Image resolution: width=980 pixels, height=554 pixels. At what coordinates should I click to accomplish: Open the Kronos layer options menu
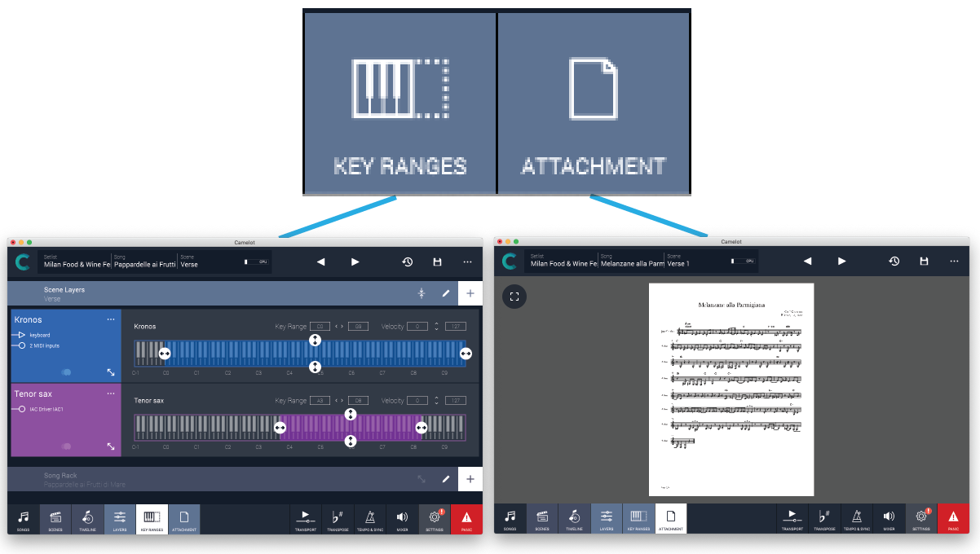click(x=111, y=319)
